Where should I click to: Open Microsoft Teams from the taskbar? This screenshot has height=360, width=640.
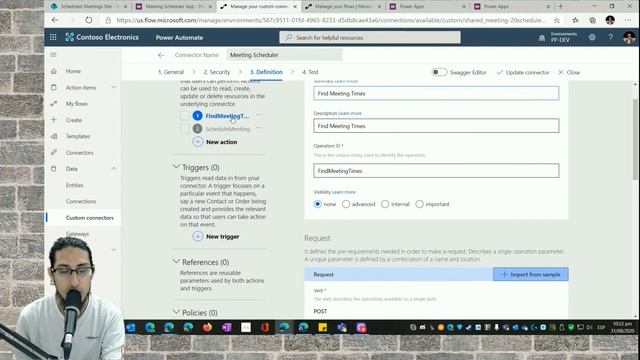coord(342,327)
